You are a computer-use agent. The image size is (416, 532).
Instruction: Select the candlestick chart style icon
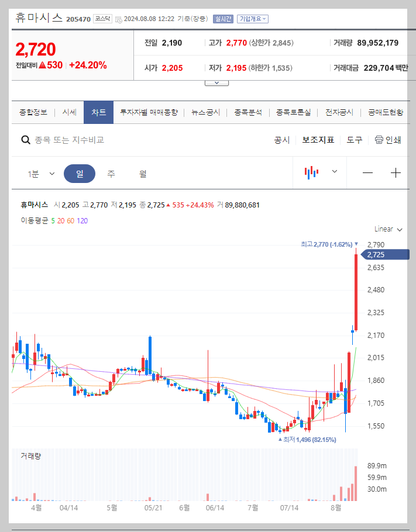click(x=311, y=172)
